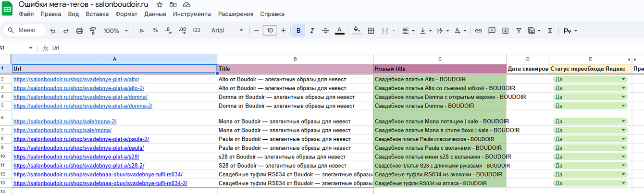Decrease font size with minus button

257,30
